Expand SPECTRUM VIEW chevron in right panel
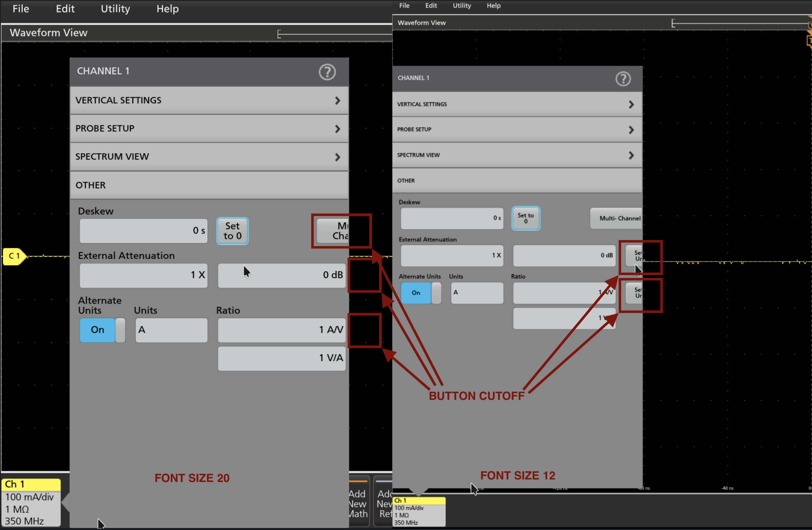Image resolution: width=812 pixels, height=530 pixels. pyautogui.click(x=631, y=155)
